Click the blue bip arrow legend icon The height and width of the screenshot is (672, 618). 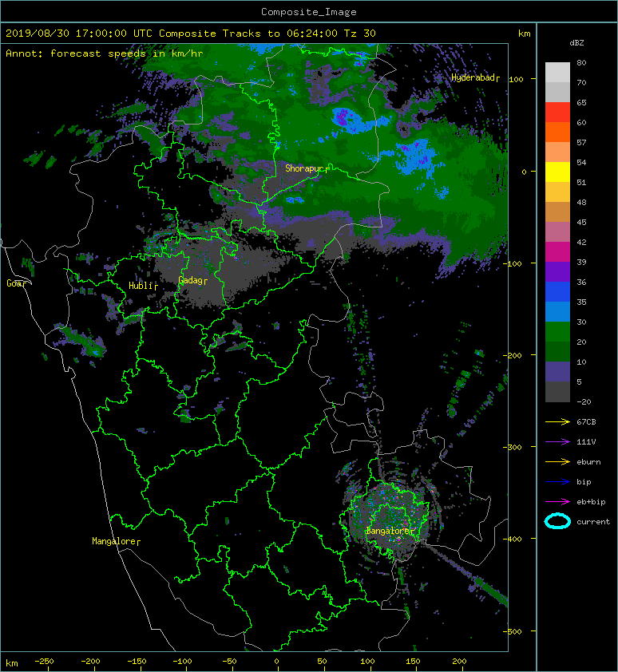(x=557, y=482)
